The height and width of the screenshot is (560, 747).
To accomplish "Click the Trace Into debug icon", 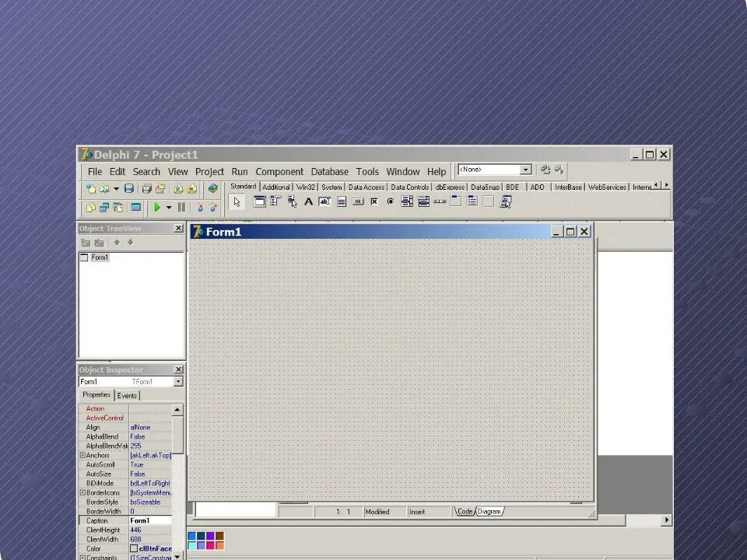I will click(200, 207).
